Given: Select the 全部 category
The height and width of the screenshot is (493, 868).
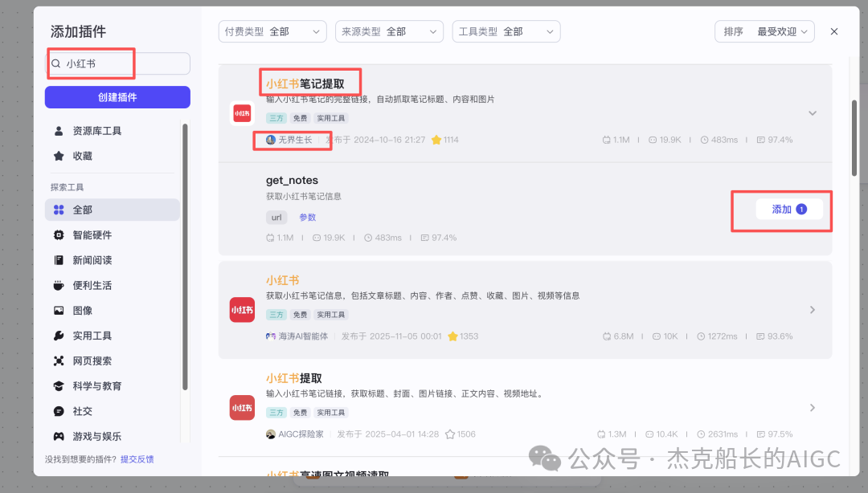Looking at the screenshot, I should (113, 210).
